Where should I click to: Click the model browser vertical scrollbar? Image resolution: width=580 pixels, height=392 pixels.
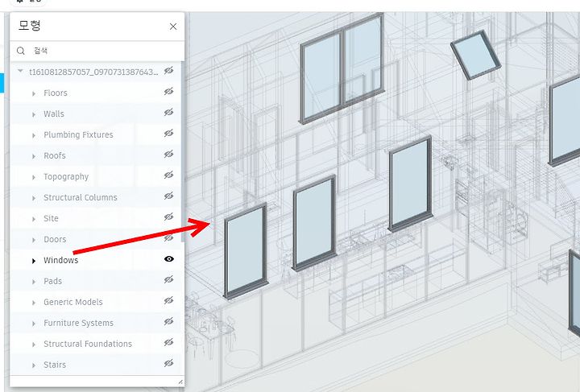[182, 151]
